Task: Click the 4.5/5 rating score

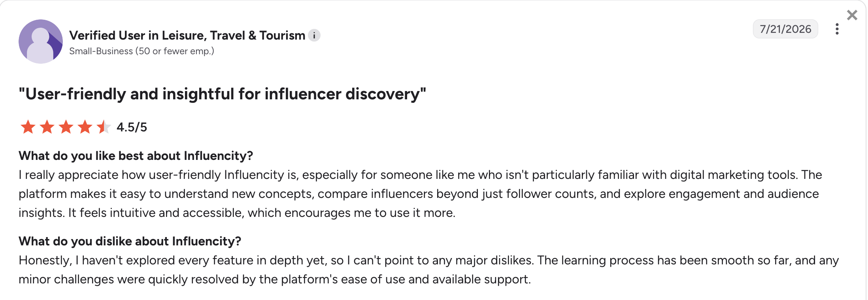Action: pos(132,127)
